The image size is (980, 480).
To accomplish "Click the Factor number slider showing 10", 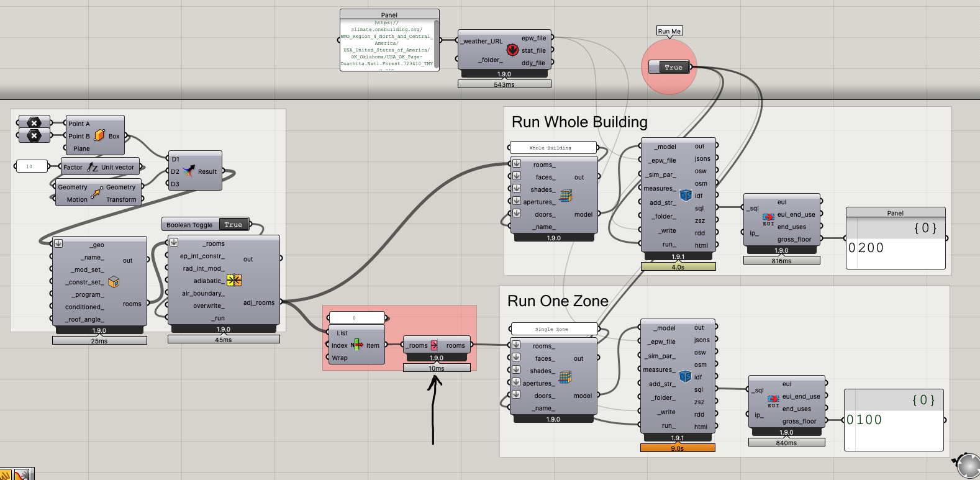I will point(31,166).
